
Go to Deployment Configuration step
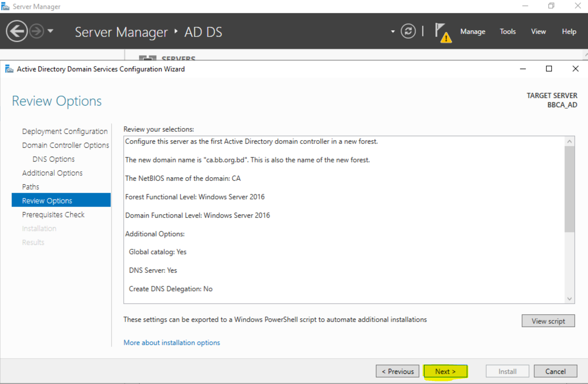click(x=65, y=131)
